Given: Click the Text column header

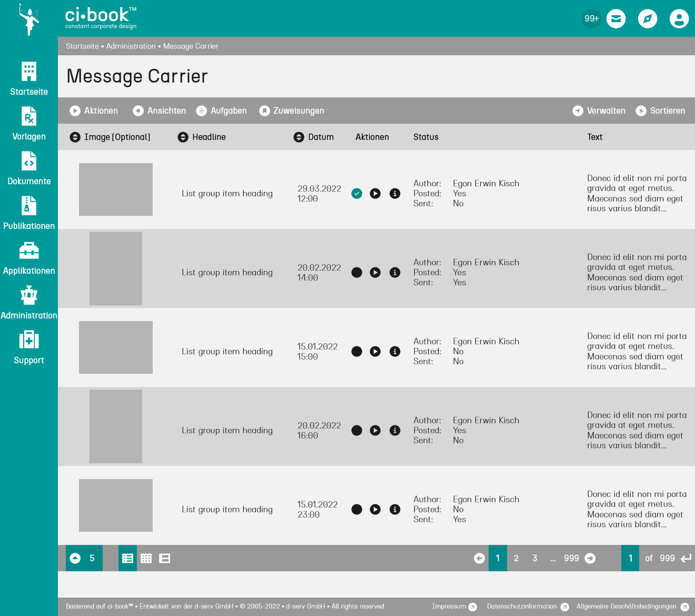Looking at the screenshot, I should coord(595,137).
